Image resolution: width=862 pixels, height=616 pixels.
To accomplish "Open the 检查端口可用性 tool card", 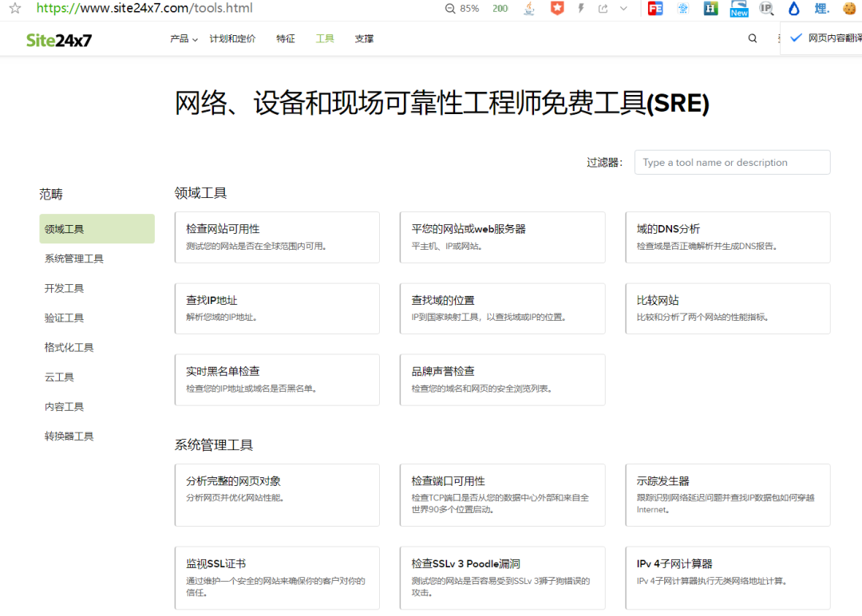I will click(x=503, y=495).
